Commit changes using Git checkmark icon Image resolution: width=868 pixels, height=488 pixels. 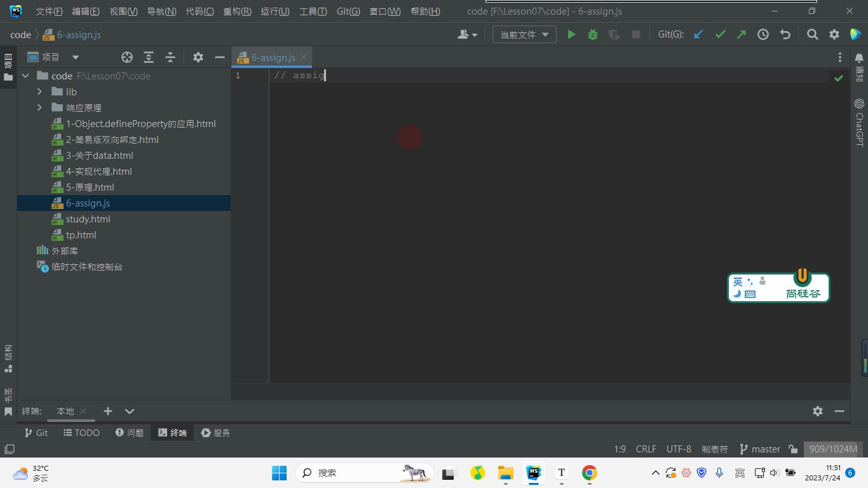tap(720, 35)
